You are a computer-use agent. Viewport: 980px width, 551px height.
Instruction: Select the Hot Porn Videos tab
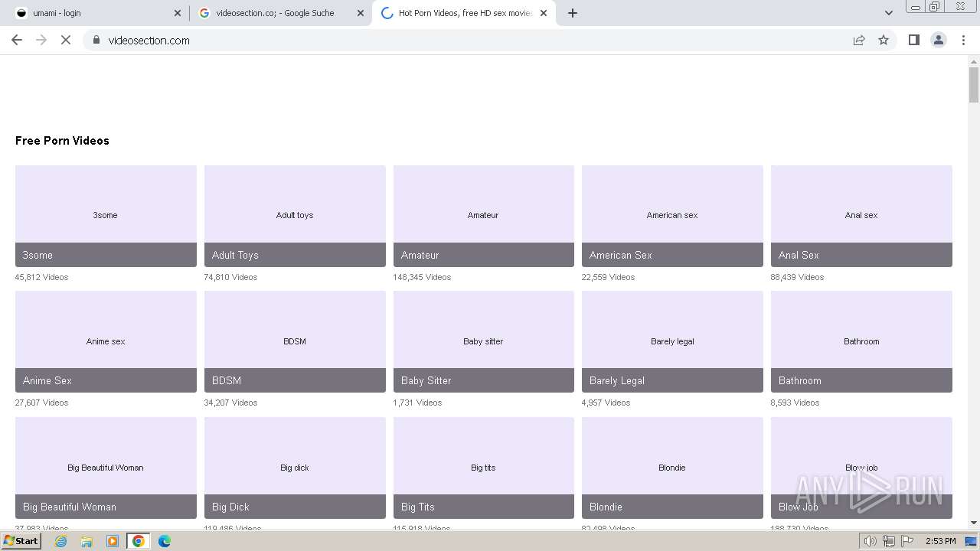pyautogui.click(x=465, y=13)
